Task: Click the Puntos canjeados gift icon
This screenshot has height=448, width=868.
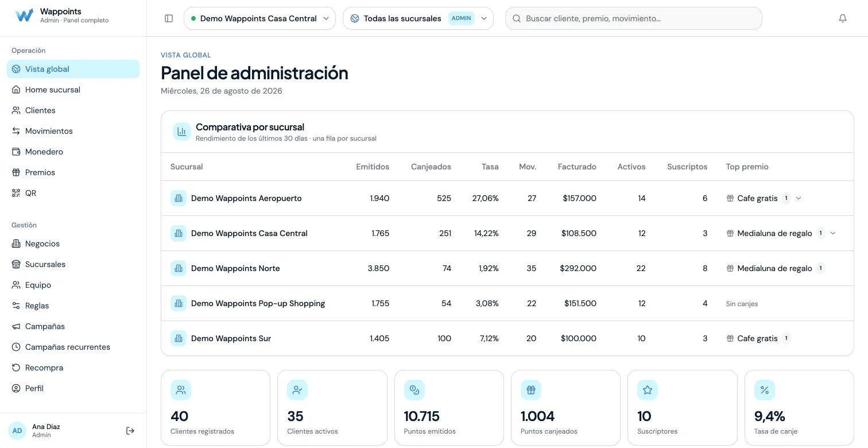Action: point(531,390)
